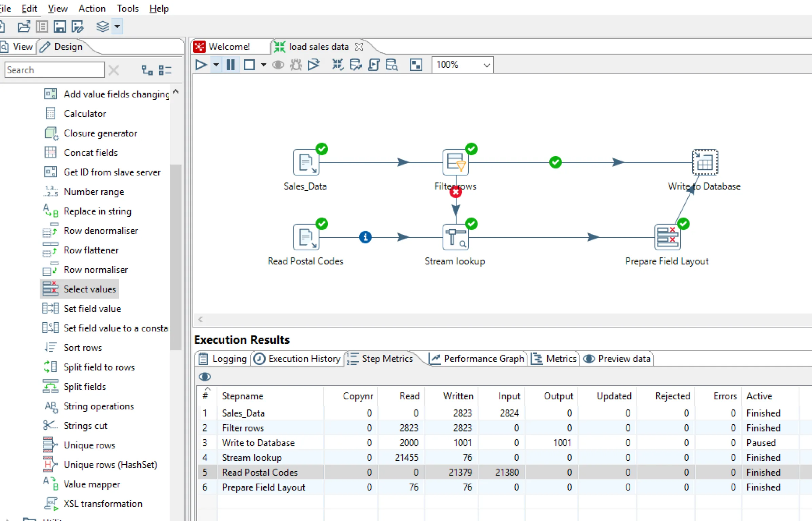Click the debug transformation bug icon
Screen dimensions: 812x521
click(296, 64)
